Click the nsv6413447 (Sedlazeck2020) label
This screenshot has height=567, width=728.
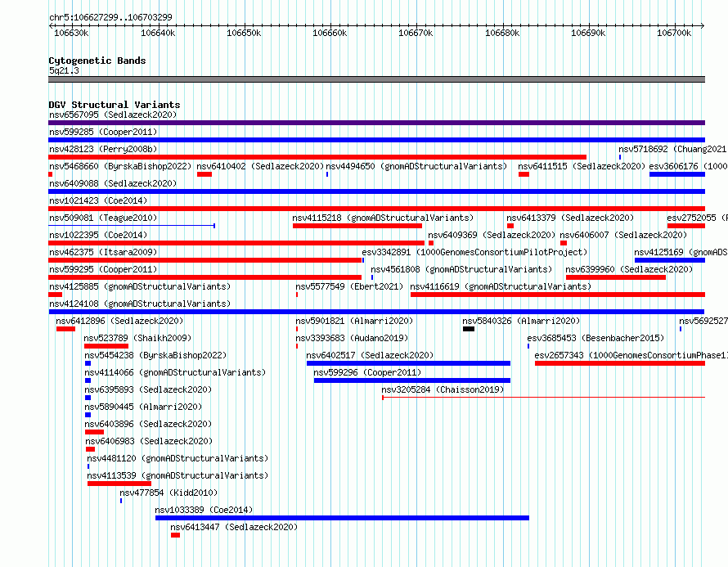pyautogui.click(x=234, y=527)
